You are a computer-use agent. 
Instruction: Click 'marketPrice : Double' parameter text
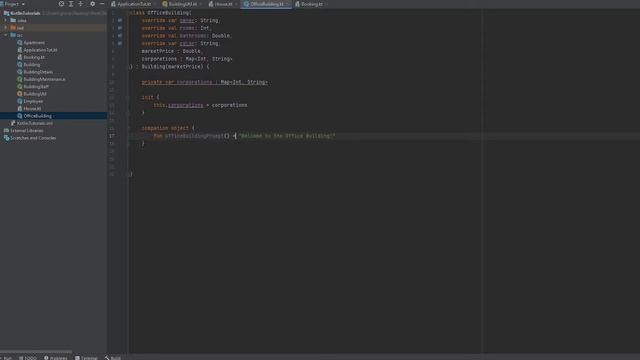click(x=171, y=51)
